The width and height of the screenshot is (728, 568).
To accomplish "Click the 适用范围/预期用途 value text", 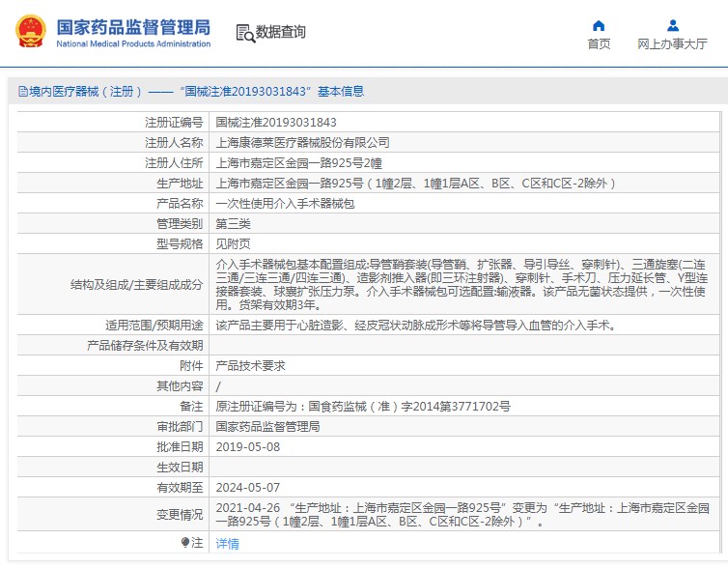I will (x=416, y=326).
